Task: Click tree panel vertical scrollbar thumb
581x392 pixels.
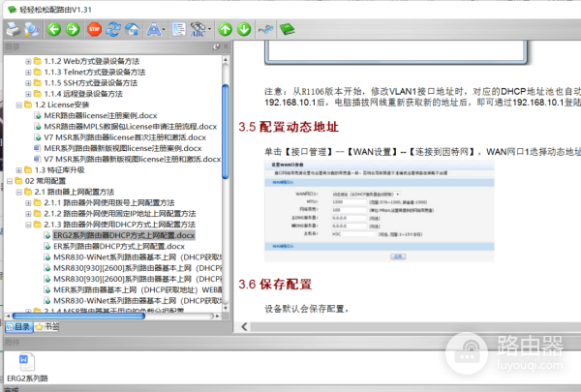Action: pyautogui.click(x=226, y=132)
